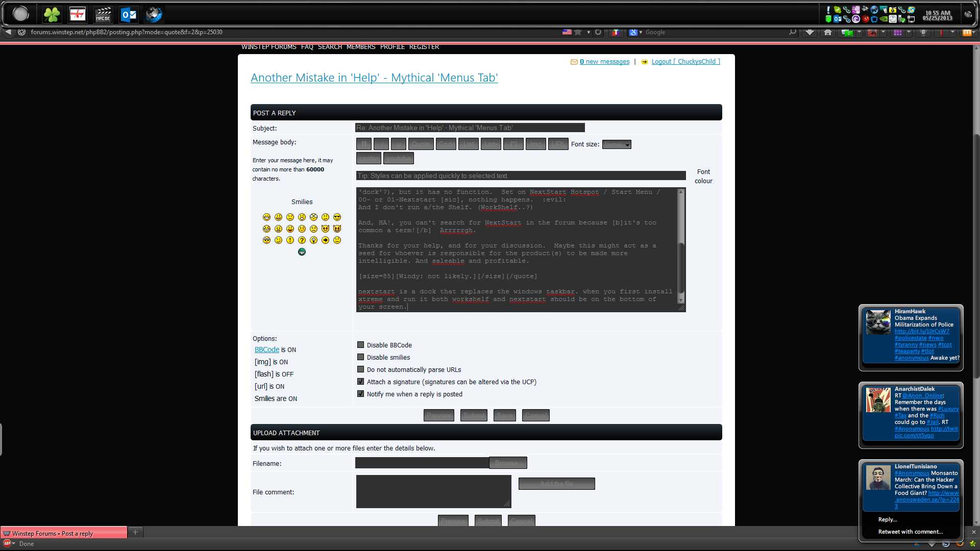Viewport: 980px width, 551px height.
Task: Click the browser Home icon
Action: click(x=828, y=32)
